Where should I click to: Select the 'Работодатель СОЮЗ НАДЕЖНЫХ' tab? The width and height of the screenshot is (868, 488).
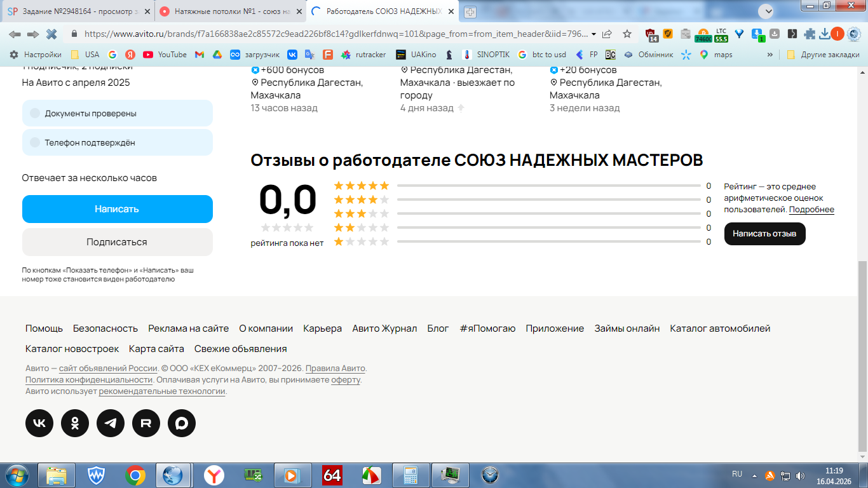pyautogui.click(x=382, y=11)
